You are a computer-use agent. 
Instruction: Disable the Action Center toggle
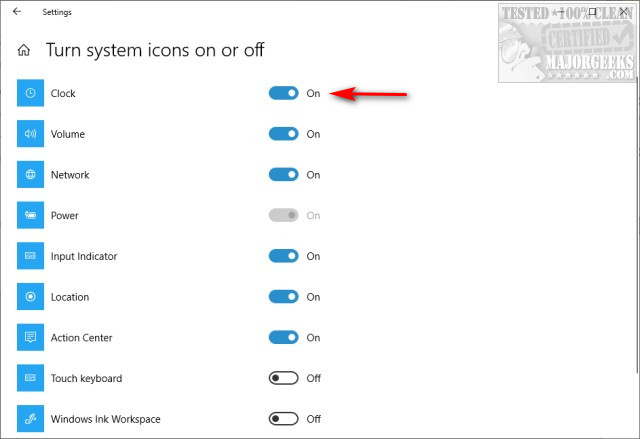(284, 338)
